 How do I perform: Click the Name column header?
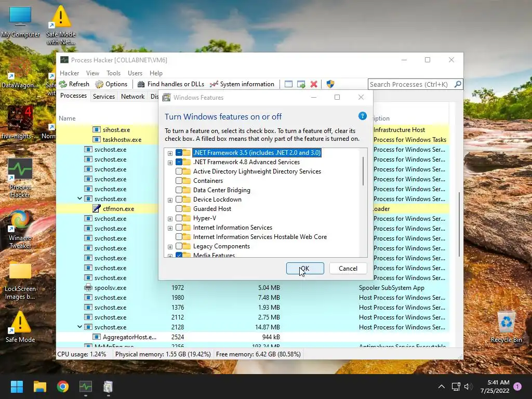pos(67,118)
